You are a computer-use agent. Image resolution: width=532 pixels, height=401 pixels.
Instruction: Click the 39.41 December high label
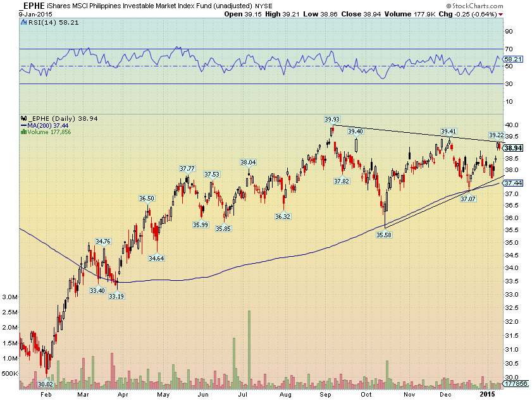pos(448,132)
